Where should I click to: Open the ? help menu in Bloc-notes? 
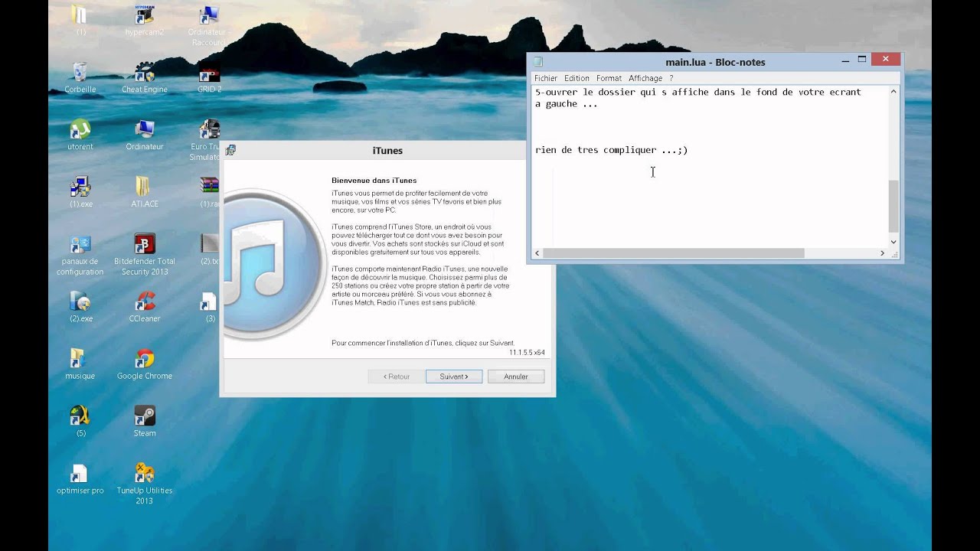click(671, 78)
